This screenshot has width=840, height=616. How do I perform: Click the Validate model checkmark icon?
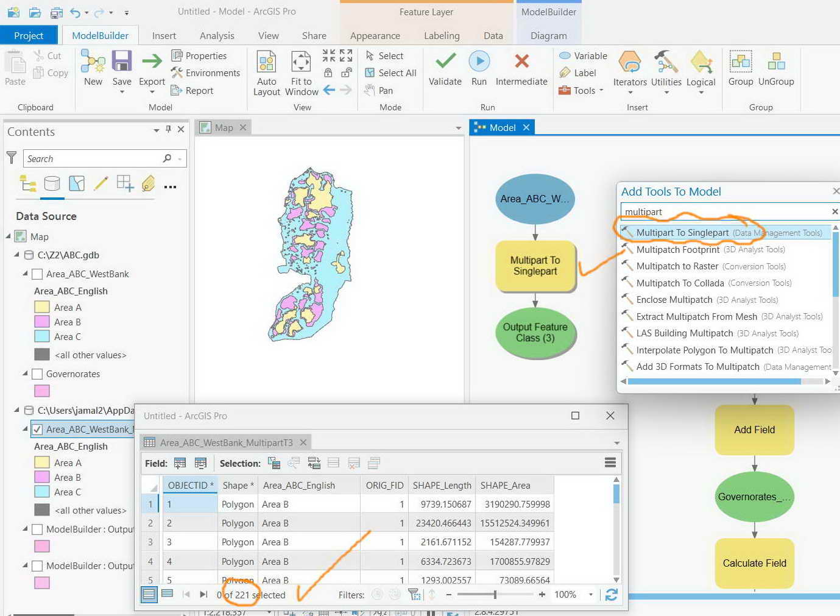pos(445,62)
